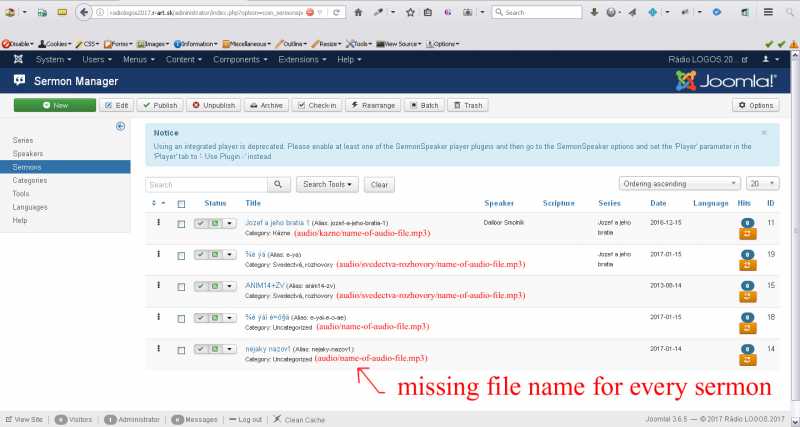Open the 'nejaky nazov1' sermon title link

click(x=266, y=347)
